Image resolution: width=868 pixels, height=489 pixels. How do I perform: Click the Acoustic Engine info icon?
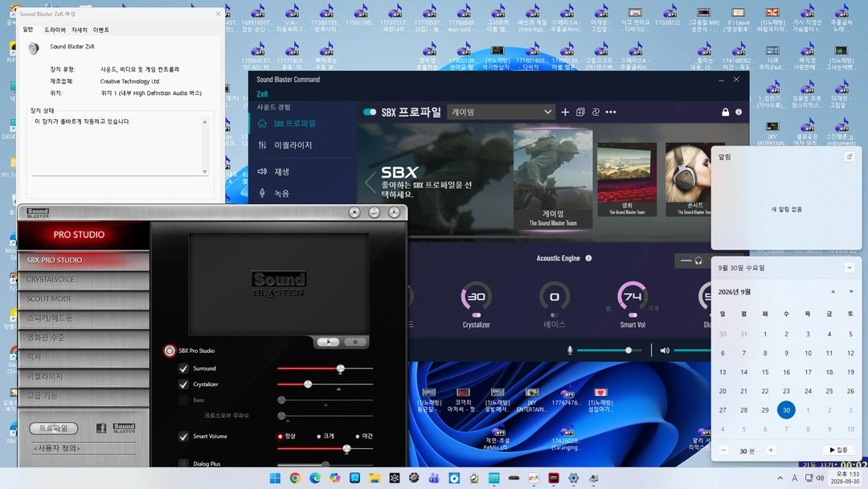pos(588,258)
